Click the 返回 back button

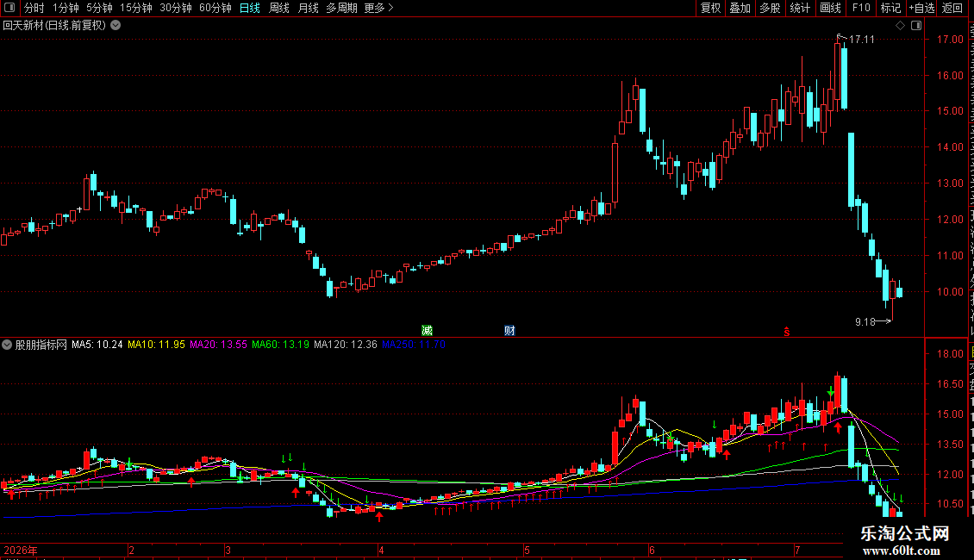(x=952, y=8)
